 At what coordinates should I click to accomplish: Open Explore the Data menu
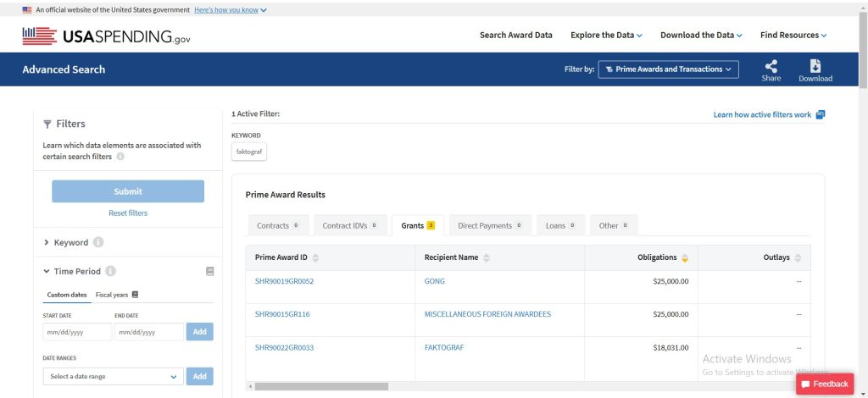(x=606, y=35)
